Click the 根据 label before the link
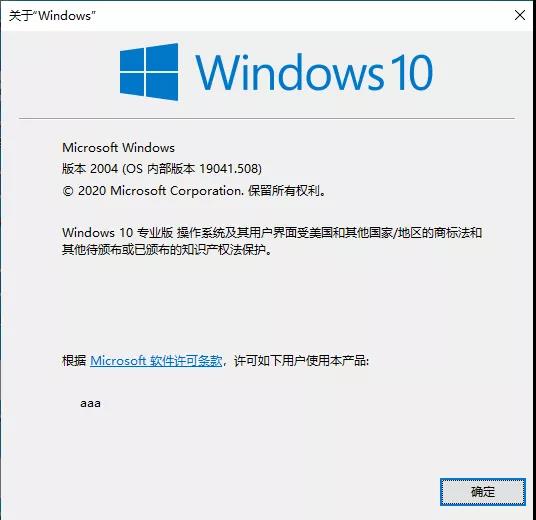The height and width of the screenshot is (520, 536). (74, 361)
